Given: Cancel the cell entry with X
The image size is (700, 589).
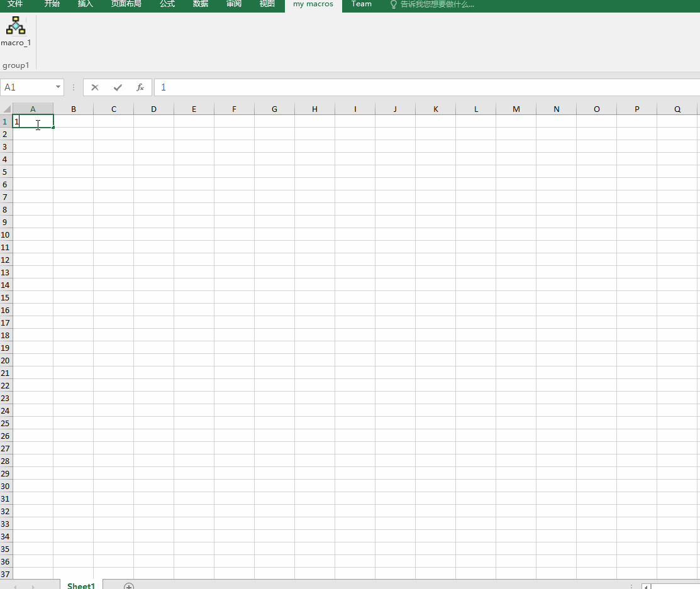Looking at the screenshot, I should click(x=94, y=87).
